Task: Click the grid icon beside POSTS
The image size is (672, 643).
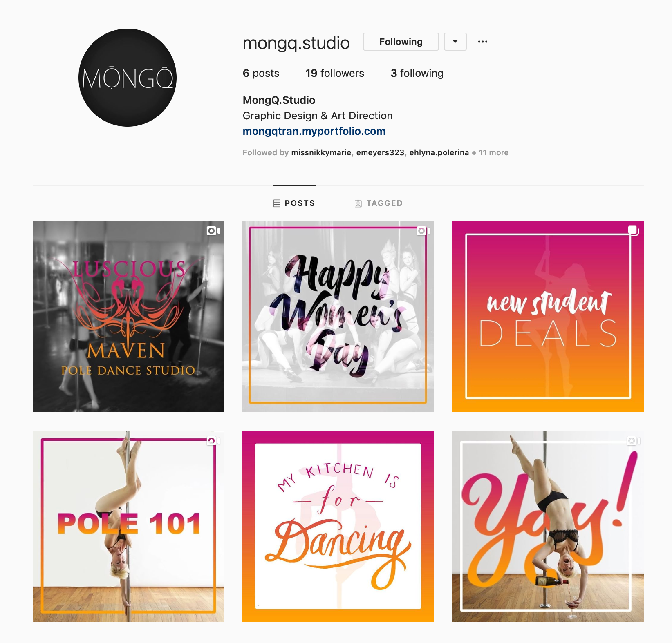Action: click(x=277, y=203)
